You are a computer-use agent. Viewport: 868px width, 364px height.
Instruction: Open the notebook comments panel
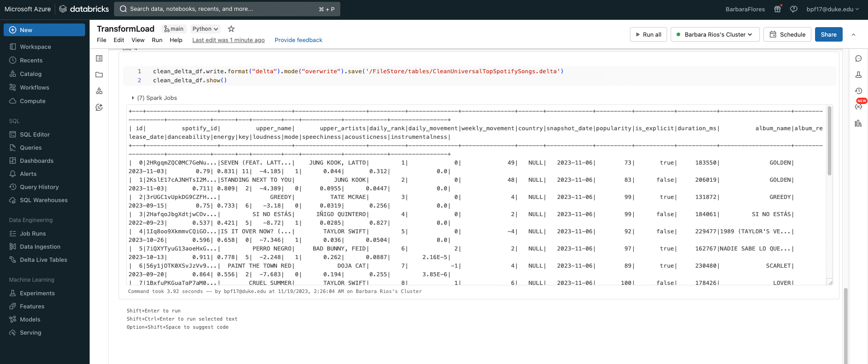858,58
